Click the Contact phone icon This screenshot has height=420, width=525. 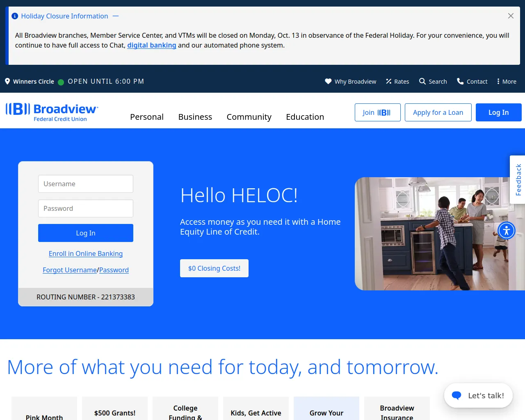tap(460, 81)
